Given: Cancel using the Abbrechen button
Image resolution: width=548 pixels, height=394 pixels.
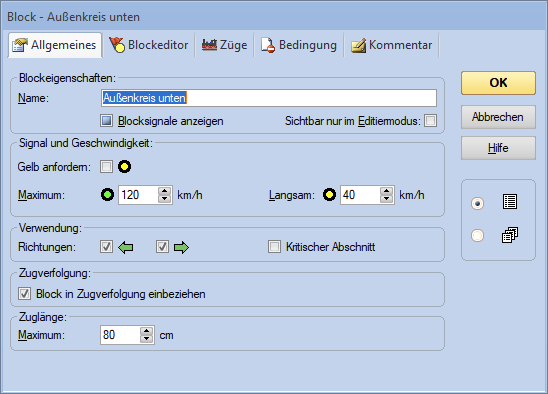Looking at the screenshot, I should click(x=498, y=117).
